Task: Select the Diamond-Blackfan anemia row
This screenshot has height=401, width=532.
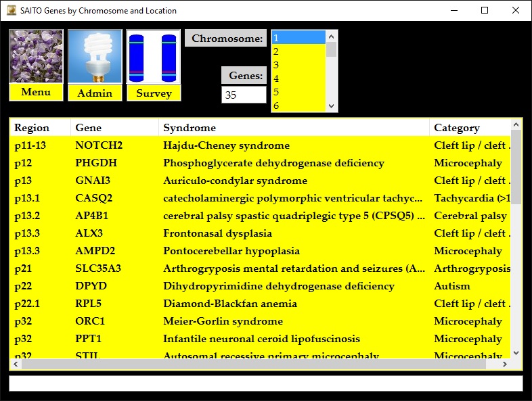Action: tap(230, 304)
